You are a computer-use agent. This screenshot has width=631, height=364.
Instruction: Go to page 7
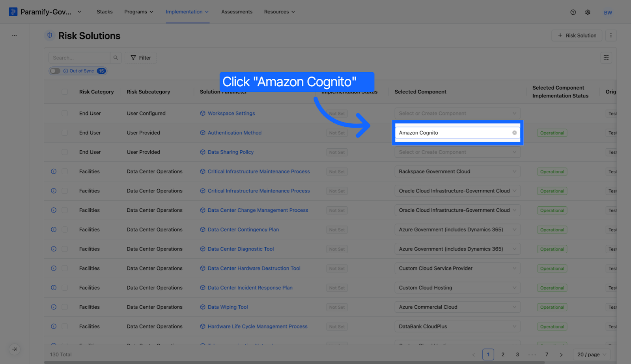[547, 355]
